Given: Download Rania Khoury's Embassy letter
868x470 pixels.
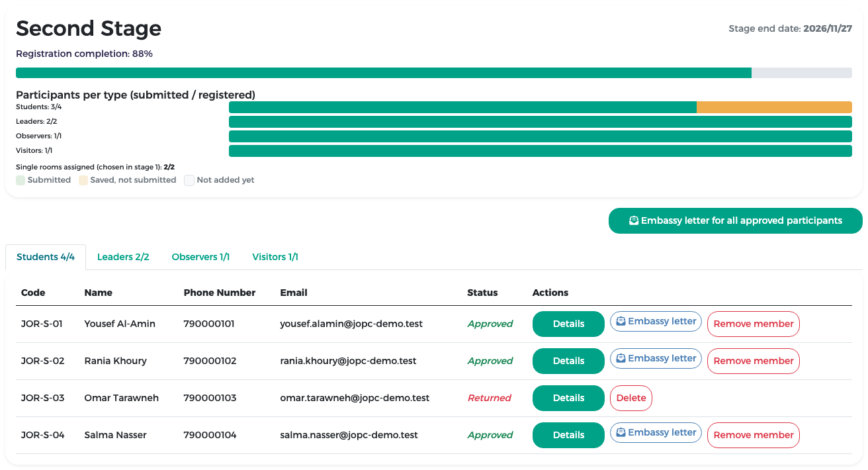Looking at the screenshot, I should 656,358.
